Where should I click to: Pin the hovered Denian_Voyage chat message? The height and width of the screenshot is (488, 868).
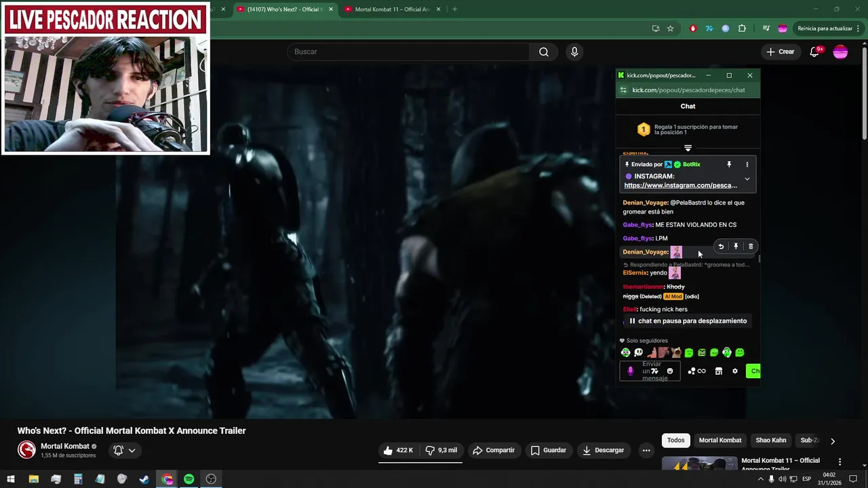pos(736,247)
